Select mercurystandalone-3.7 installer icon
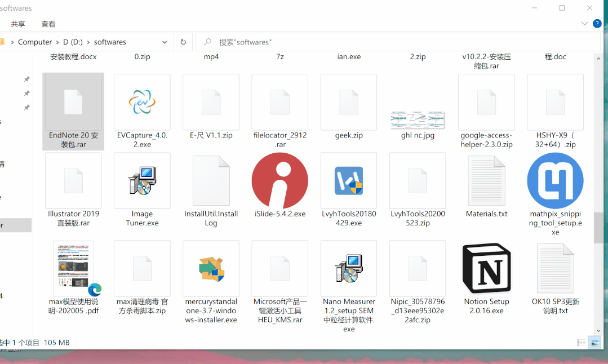This screenshot has width=608, height=364. click(x=211, y=268)
